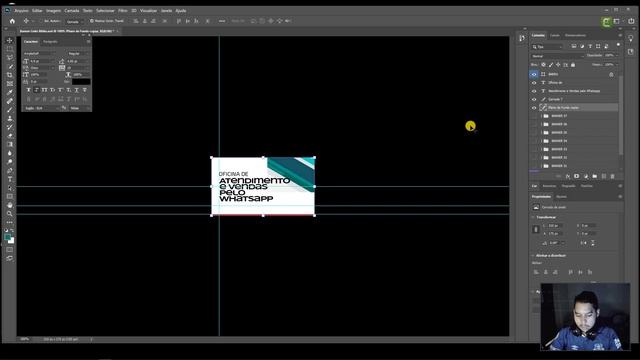Open the Inglês: EUA language dropdown
The width and height of the screenshot is (640, 360).
[x=41, y=108]
